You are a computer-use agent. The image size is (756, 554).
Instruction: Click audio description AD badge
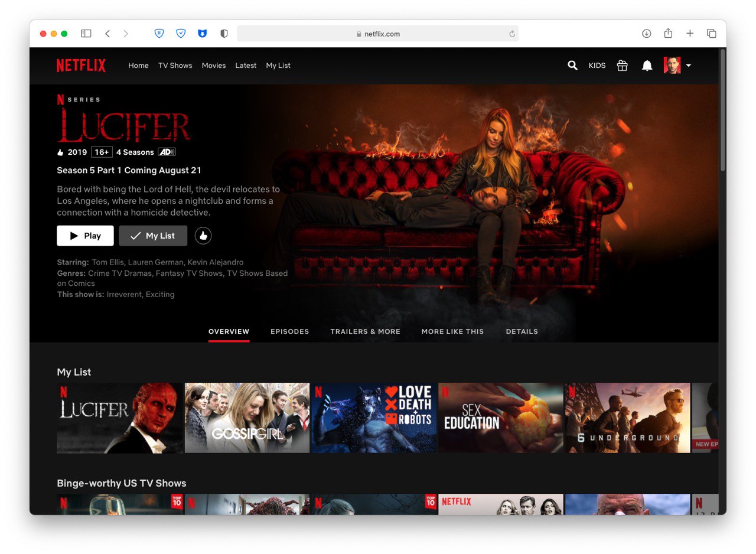(x=167, y=152)
